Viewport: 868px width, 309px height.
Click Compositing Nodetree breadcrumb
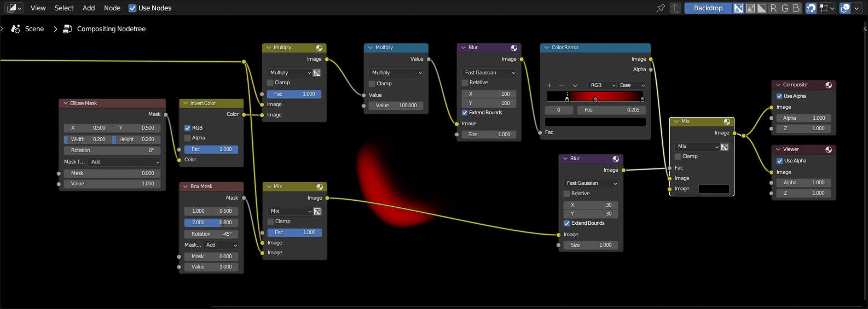(x=111, y=28)
